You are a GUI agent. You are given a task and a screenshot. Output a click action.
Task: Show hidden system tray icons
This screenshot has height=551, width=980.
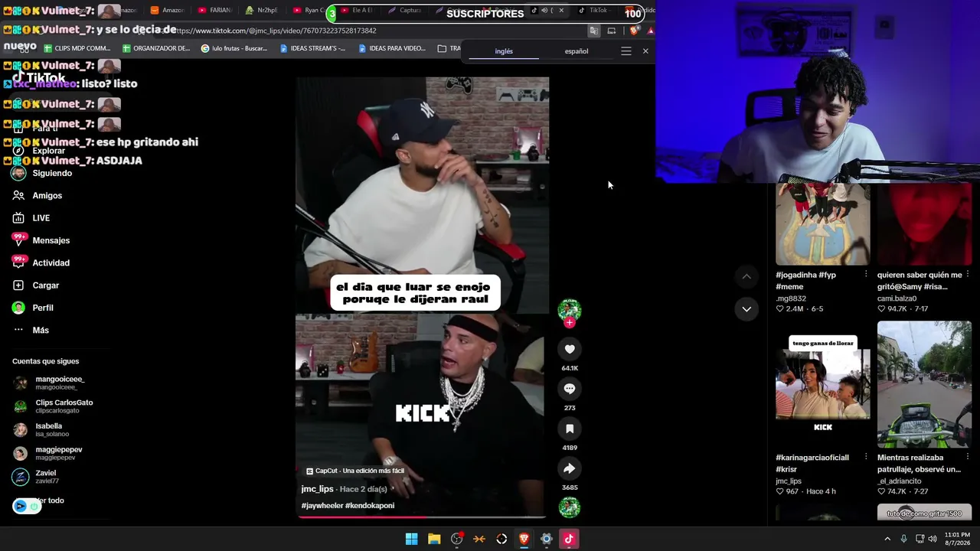click(887, 539)
